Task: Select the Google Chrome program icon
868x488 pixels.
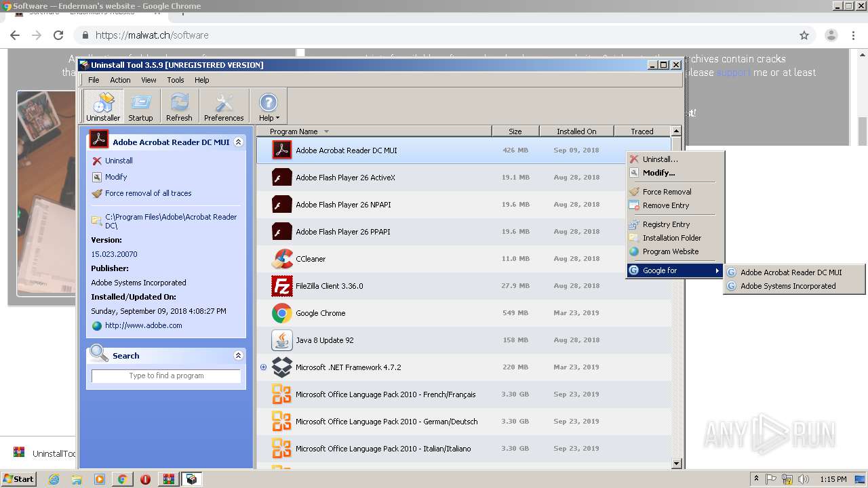Action: pyautogui.click(x=282, y=313)
